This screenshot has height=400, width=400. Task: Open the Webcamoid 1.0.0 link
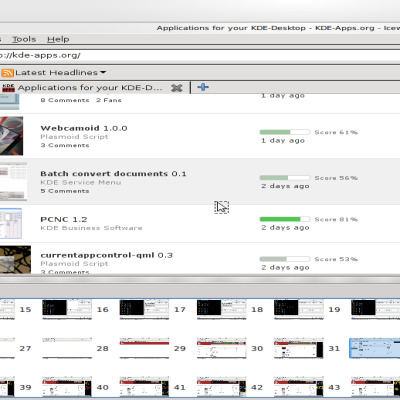(84, 128)
